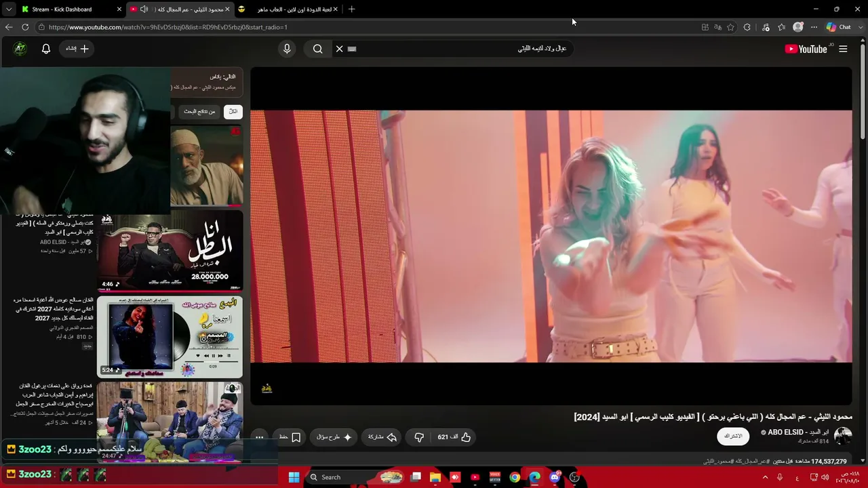Screen dimensions: 868x488
Task: Start voice search with the microphone
Action: [x=287, y=49]
